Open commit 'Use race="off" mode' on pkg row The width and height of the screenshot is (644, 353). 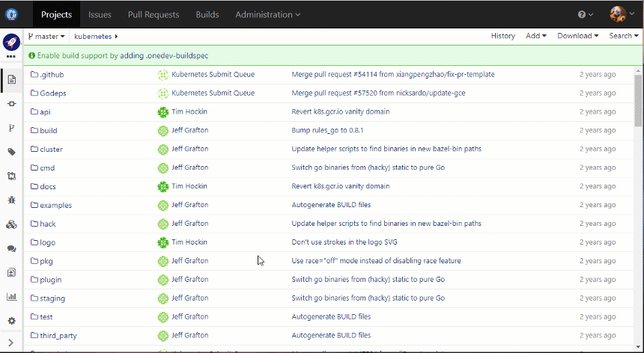pyautogui.click(x=376, y=261)
